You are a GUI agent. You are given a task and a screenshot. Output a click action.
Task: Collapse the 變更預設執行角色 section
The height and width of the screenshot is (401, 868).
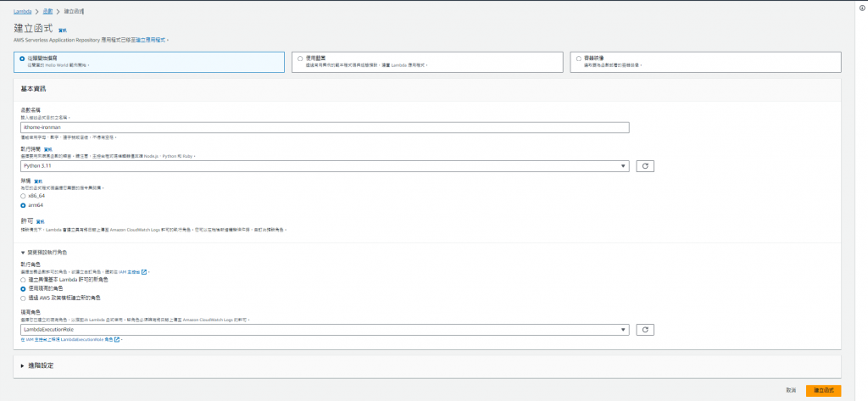[x=44, y=252]
